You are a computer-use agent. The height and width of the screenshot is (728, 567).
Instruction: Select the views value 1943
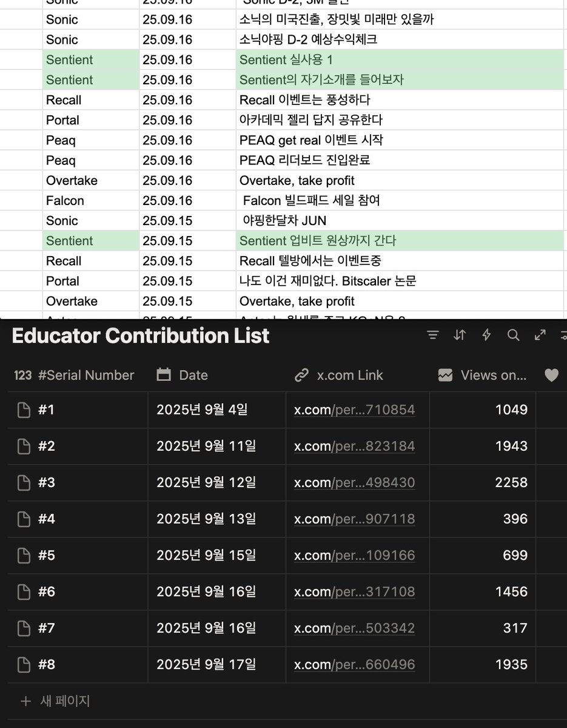pyautogui.click(x=511, y=447)
